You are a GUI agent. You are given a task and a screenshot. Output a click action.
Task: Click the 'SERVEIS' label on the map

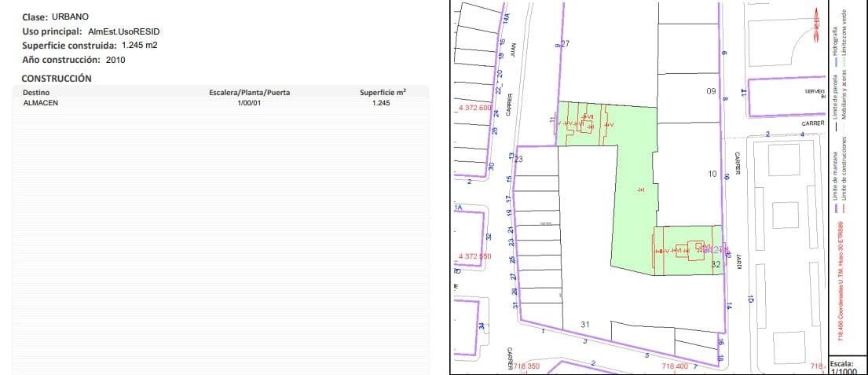pos(815,90)
